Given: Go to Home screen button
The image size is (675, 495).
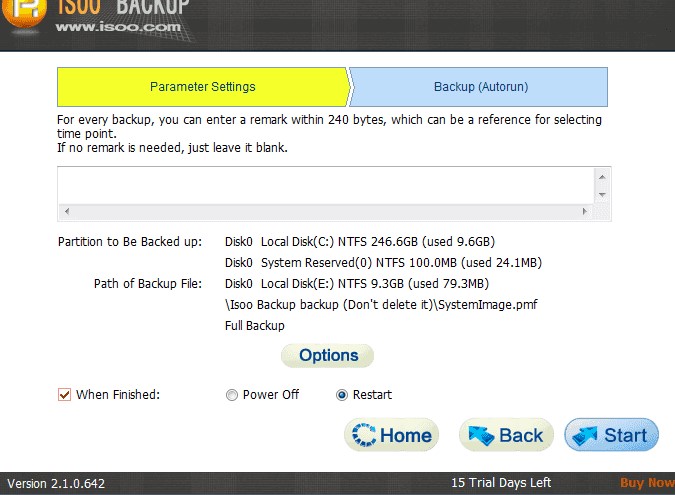Looking at the screenshot, I should 391,435.
